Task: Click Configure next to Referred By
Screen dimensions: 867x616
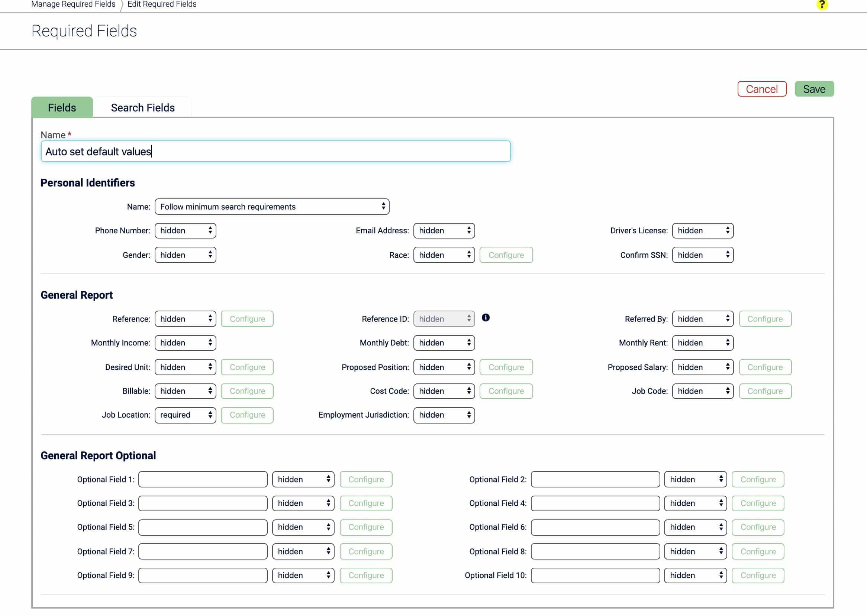Action: (765, 319)
